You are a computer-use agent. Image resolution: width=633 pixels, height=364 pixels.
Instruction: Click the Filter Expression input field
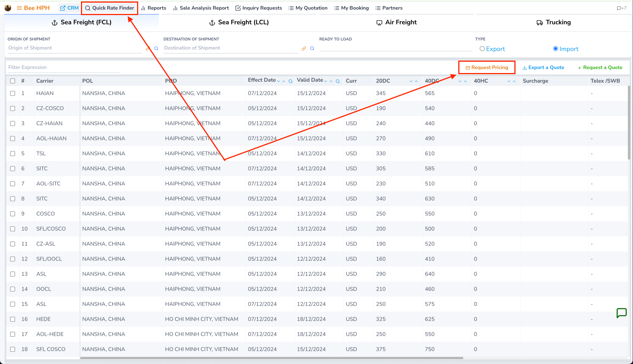tap(63, 67)
